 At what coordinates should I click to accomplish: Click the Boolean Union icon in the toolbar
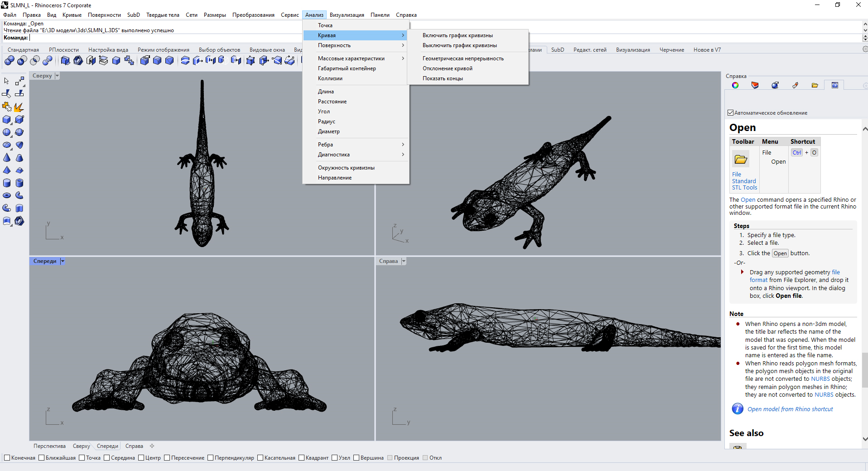[9, 60]
